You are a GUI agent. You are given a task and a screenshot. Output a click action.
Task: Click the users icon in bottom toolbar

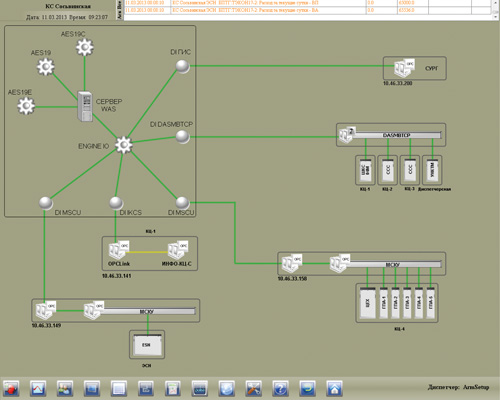(65, 388)
